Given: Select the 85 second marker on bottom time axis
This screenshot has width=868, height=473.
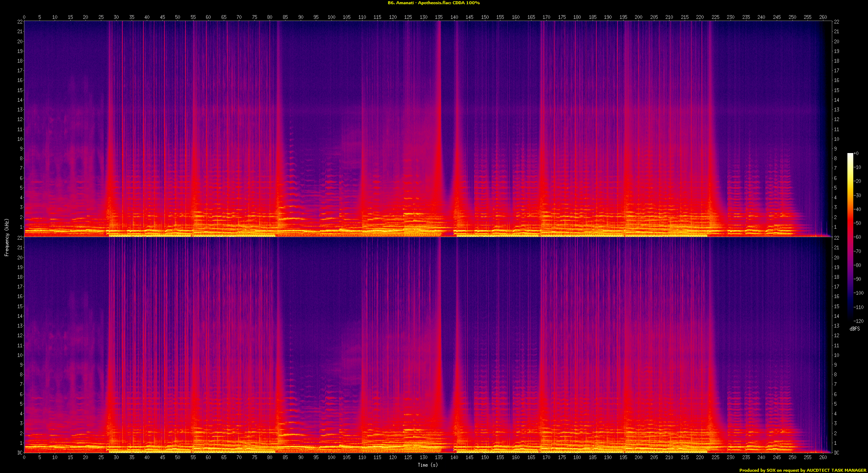Looking at the screenshot, I should pyautogui.click(x=285, y=457).
